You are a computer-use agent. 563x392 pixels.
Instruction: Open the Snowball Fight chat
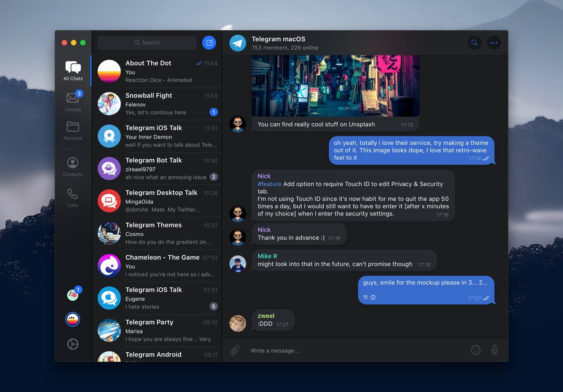pos(157,104)
